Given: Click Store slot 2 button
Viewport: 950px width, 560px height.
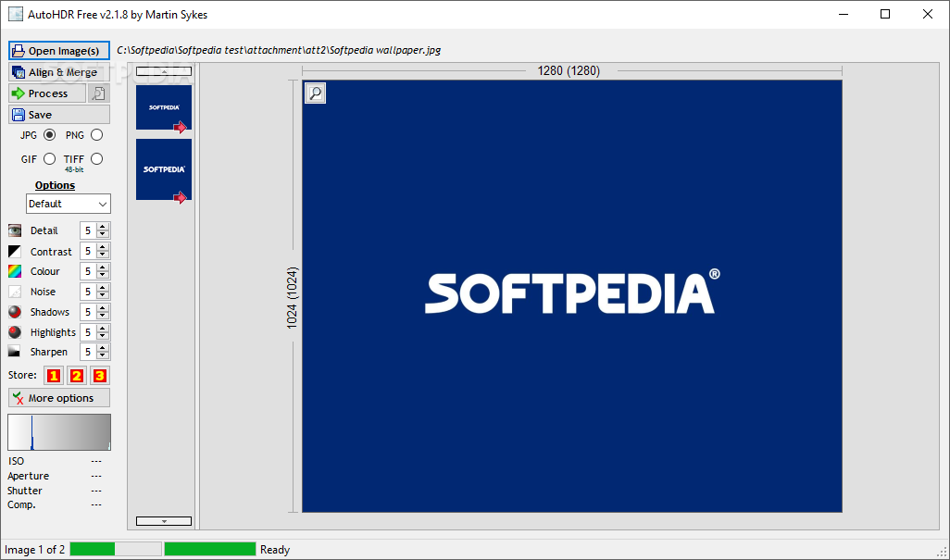Looking at the screenshot, I should click(76, 376).
